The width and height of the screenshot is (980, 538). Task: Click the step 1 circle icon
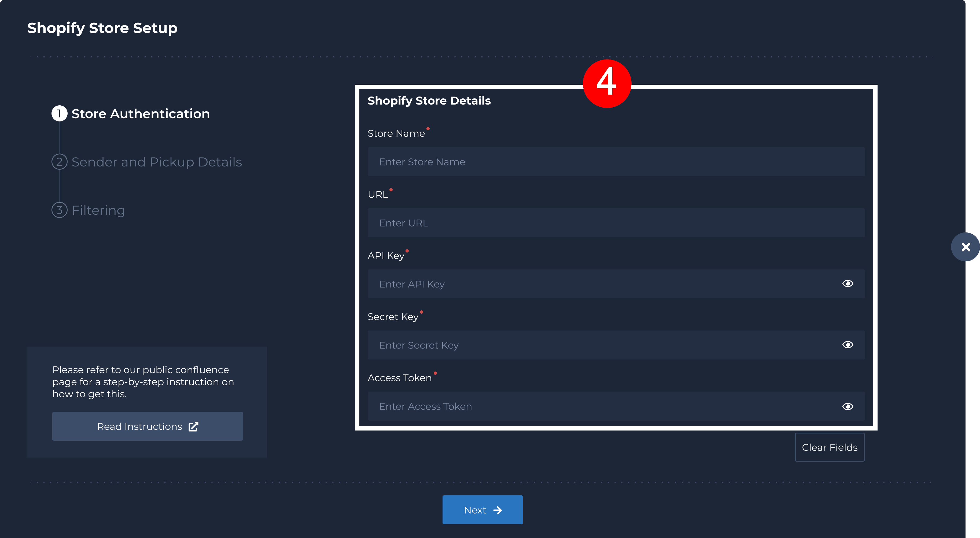click(59, 114)
